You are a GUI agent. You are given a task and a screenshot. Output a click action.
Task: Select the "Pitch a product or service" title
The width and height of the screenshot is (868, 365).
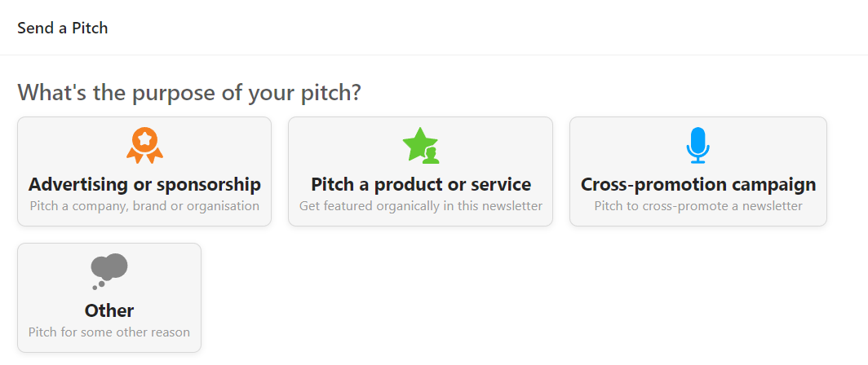pyautogui.click(x=421, y=184)
